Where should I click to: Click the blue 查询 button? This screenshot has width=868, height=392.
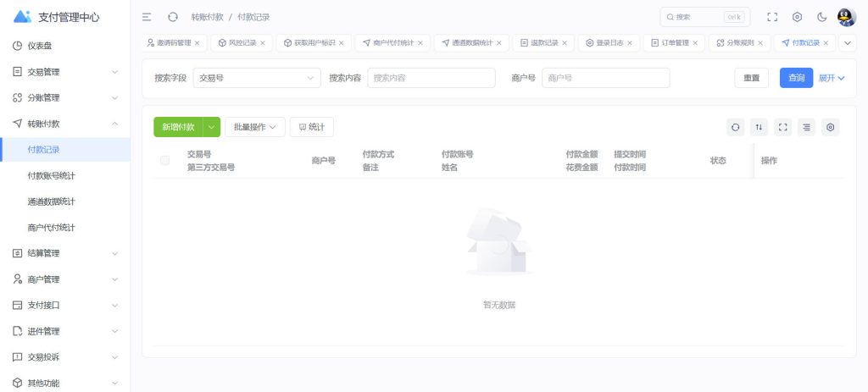pyautogui.click(x=796, y=78)
